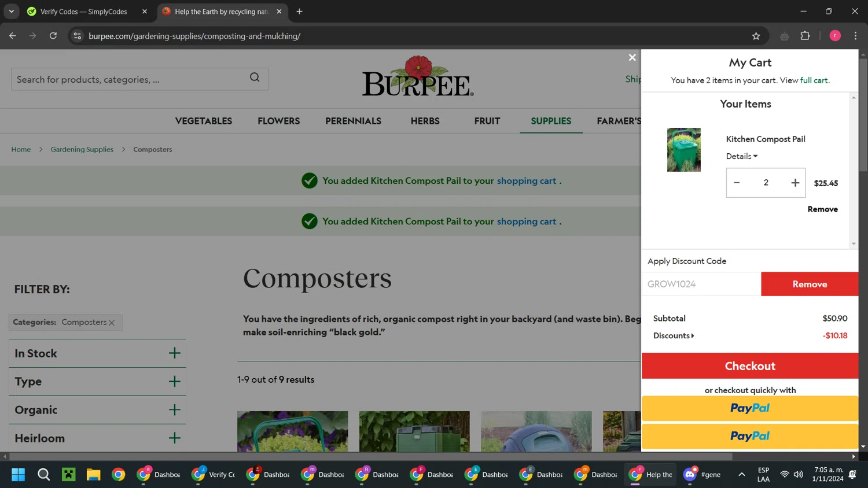Viewport: 868px width, 488px height.
Task: Click the Kitchen Compost Pail thumbnail in cart
Action: (683, 150)
